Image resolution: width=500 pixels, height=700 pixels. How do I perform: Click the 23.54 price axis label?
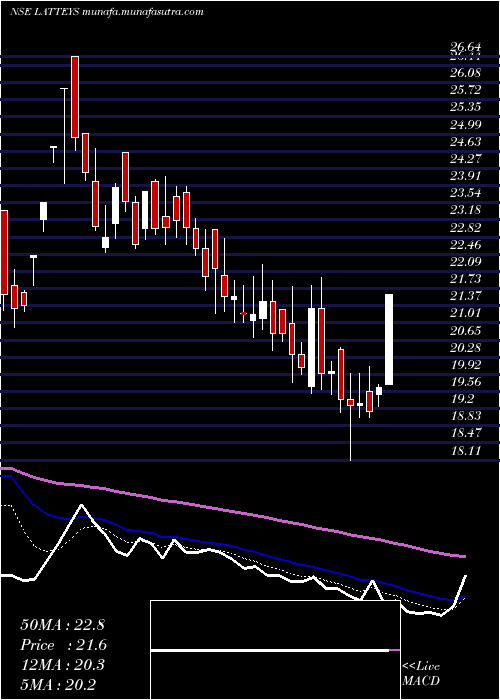(x=465, y=193)
